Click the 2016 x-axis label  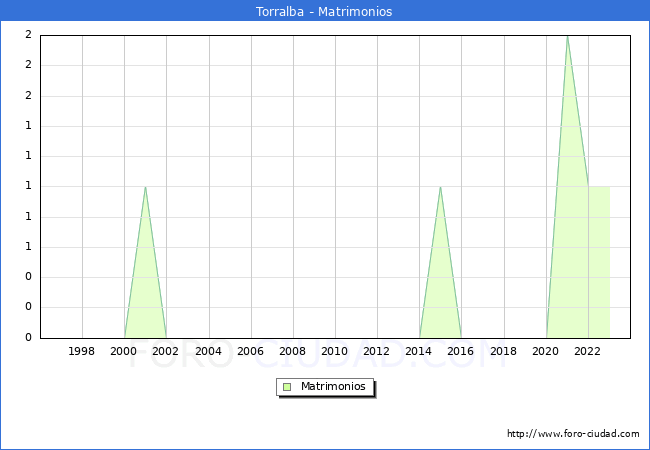(x=461, y=351)
